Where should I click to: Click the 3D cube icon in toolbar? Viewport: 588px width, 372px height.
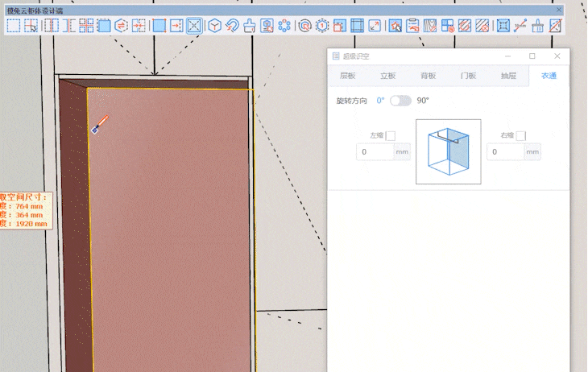215,26
